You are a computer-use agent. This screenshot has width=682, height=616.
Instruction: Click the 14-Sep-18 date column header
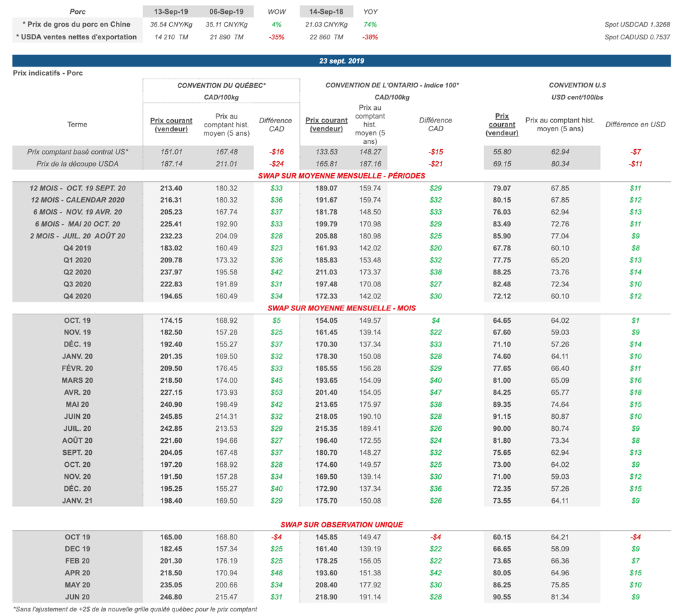coord(326,12)
